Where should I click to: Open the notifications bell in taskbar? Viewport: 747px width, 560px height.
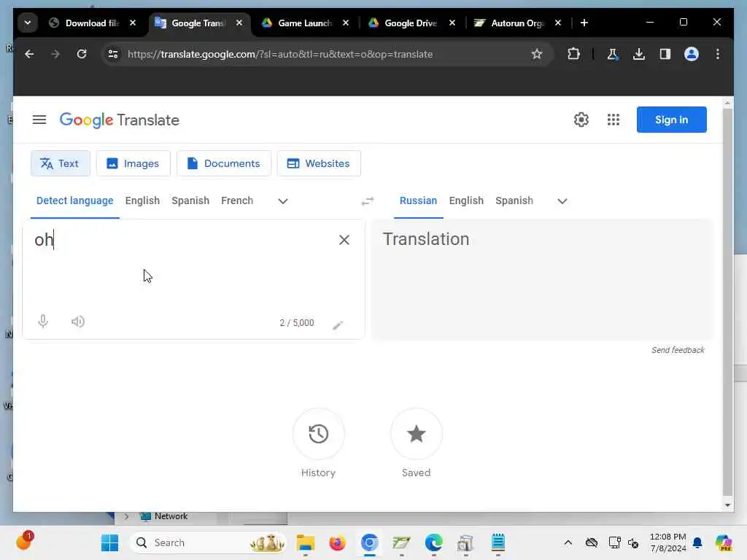(697, 542)
